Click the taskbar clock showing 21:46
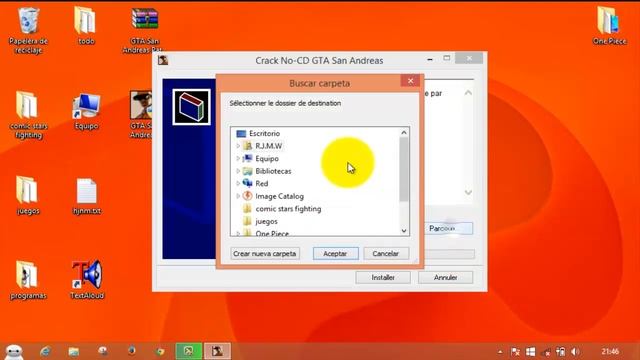 coord(610,351)
